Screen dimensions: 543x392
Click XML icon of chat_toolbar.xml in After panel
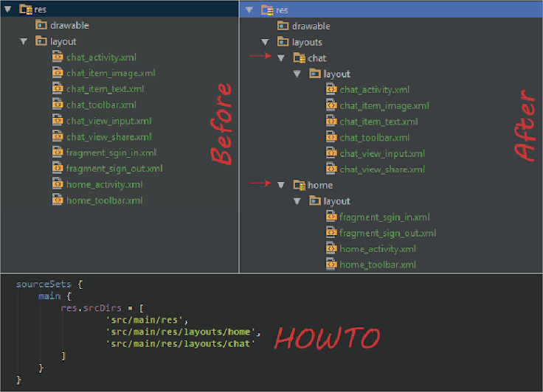[331, 136]
